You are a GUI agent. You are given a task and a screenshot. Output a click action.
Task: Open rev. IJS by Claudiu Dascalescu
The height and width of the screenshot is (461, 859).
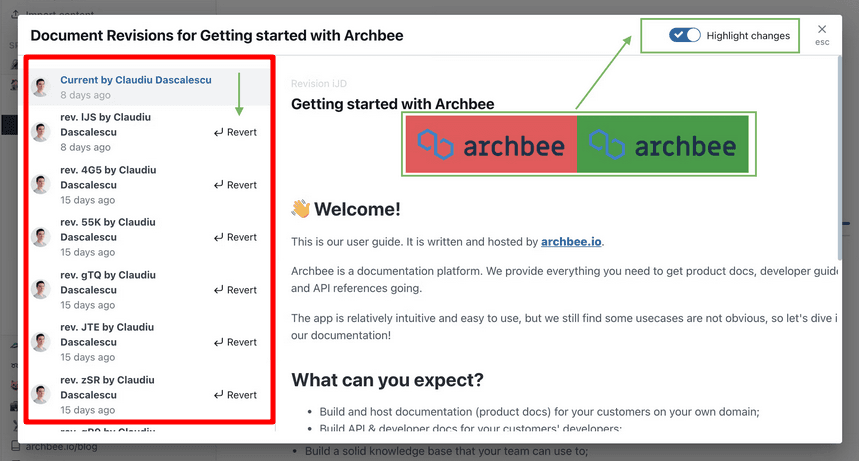105,124
